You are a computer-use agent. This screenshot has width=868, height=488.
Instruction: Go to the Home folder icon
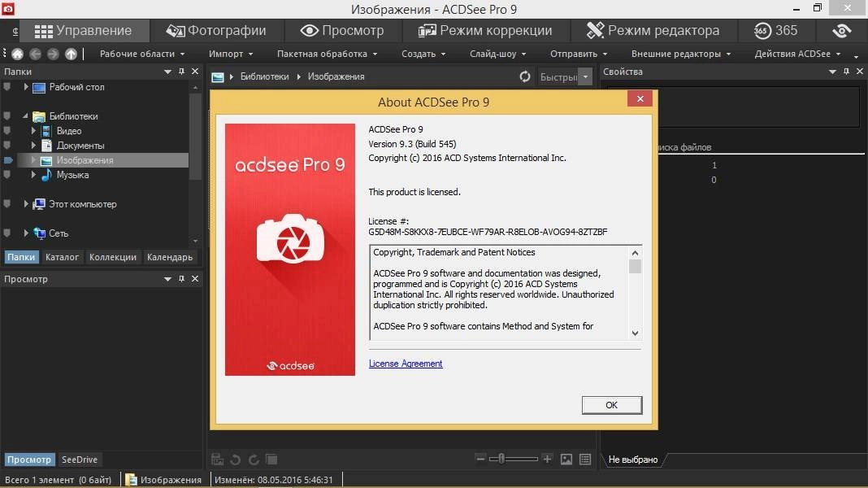[x=18, y=54]
